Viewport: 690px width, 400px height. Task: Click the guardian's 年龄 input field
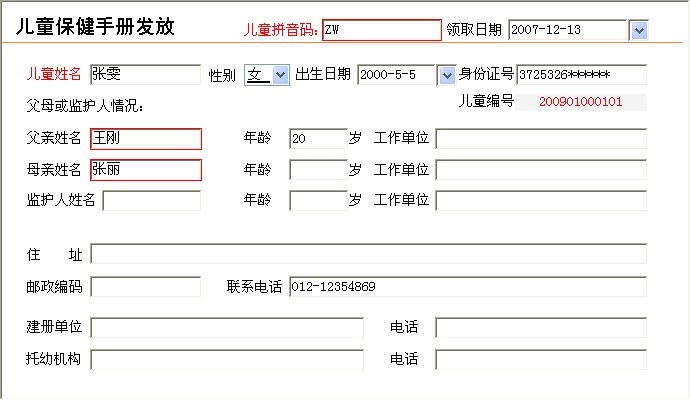click(x=318, y=201)
